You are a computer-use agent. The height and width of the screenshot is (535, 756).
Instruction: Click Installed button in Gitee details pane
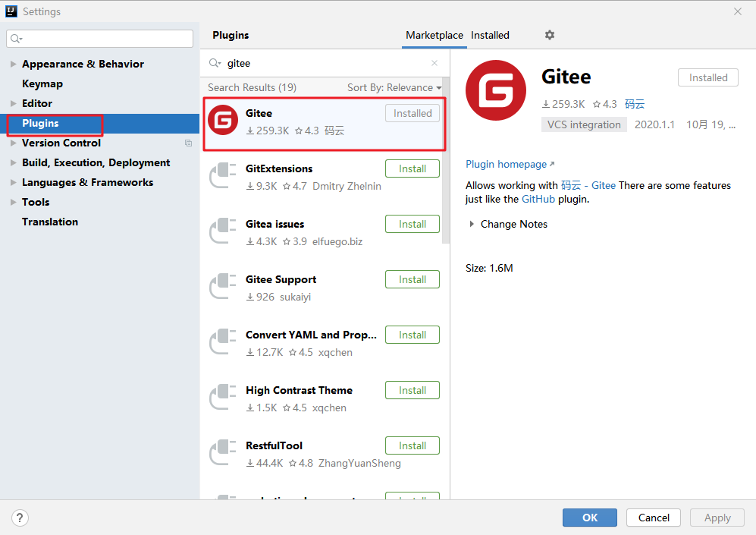(x=707, y=77)
